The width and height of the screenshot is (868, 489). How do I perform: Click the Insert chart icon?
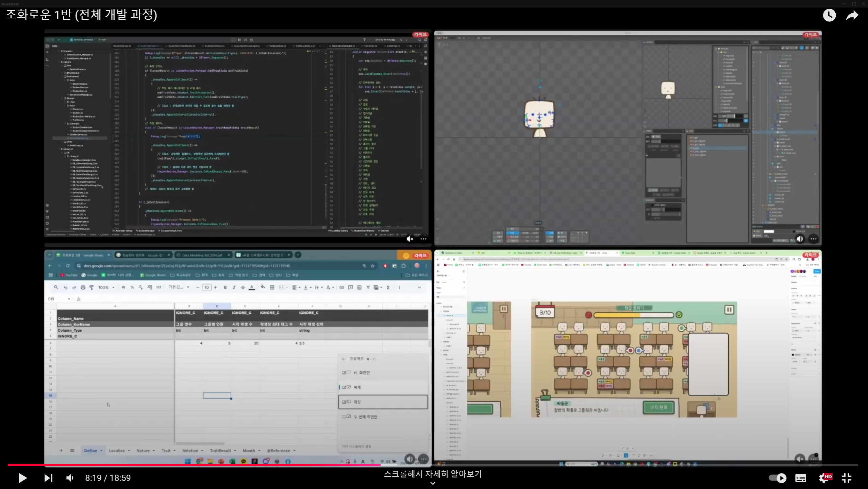pos(359,287)
